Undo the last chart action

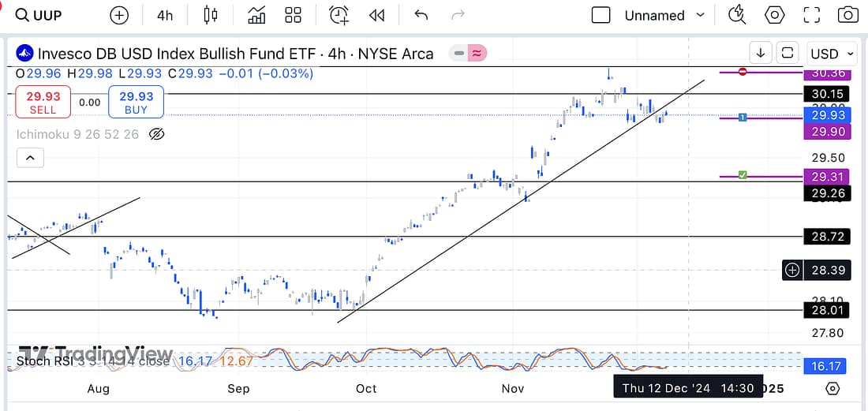[x=421, y=15]
